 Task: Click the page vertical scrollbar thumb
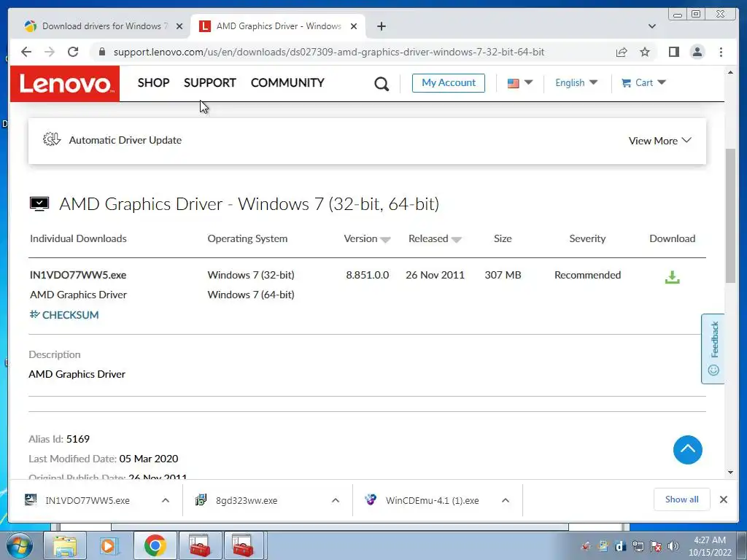730,216
